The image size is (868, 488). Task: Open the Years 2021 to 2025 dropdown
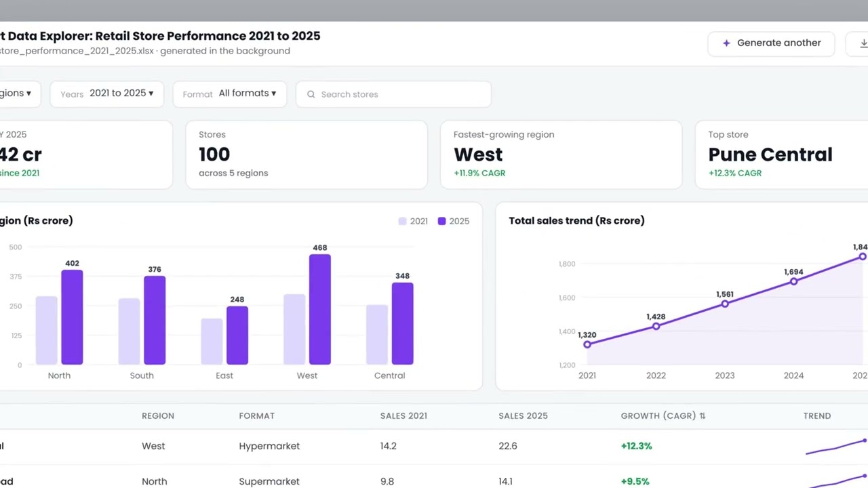106,94
